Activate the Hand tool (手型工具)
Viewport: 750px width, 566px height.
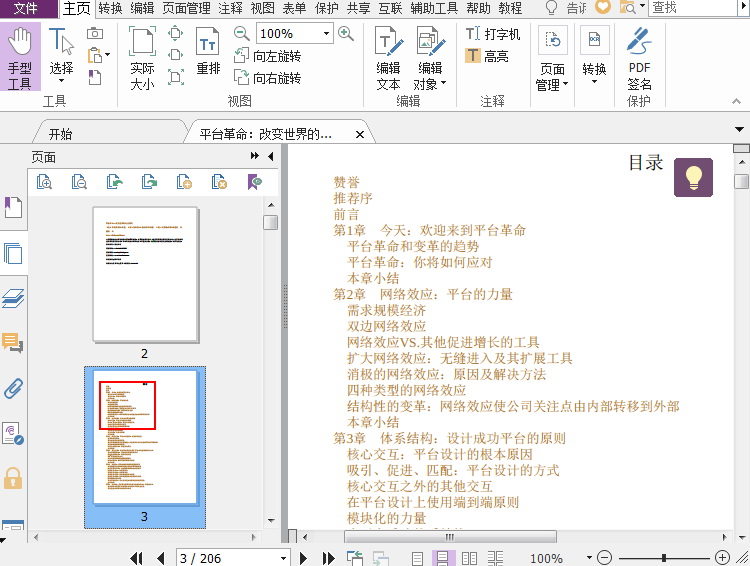click(20, 56)
